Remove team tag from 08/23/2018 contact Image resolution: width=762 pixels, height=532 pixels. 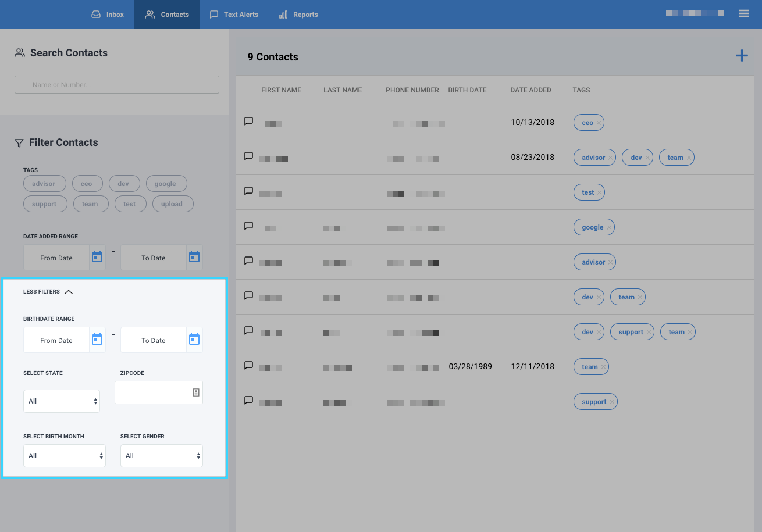(689, 158)
